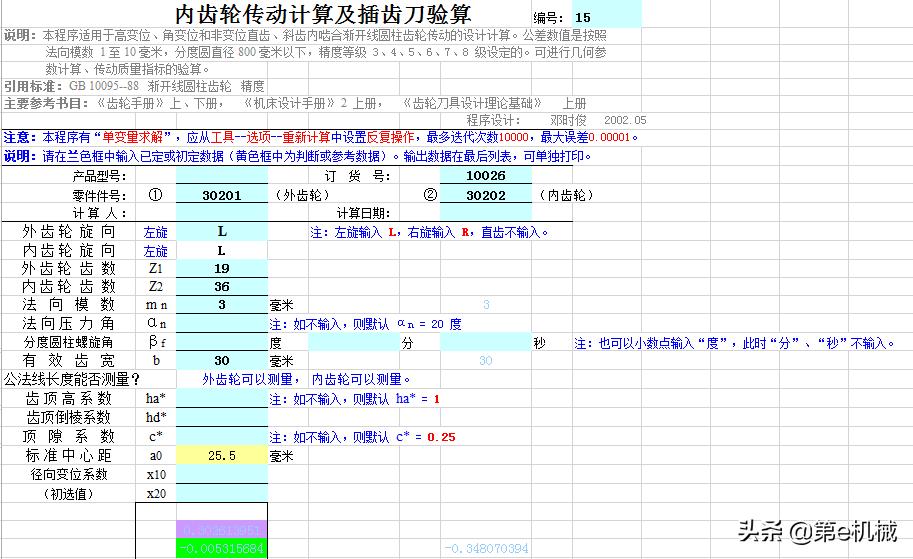The height and width of the screenshot is (559, 913).
Task: Click the 公法线长度能否测量？ label
Action: coord(72,380)
